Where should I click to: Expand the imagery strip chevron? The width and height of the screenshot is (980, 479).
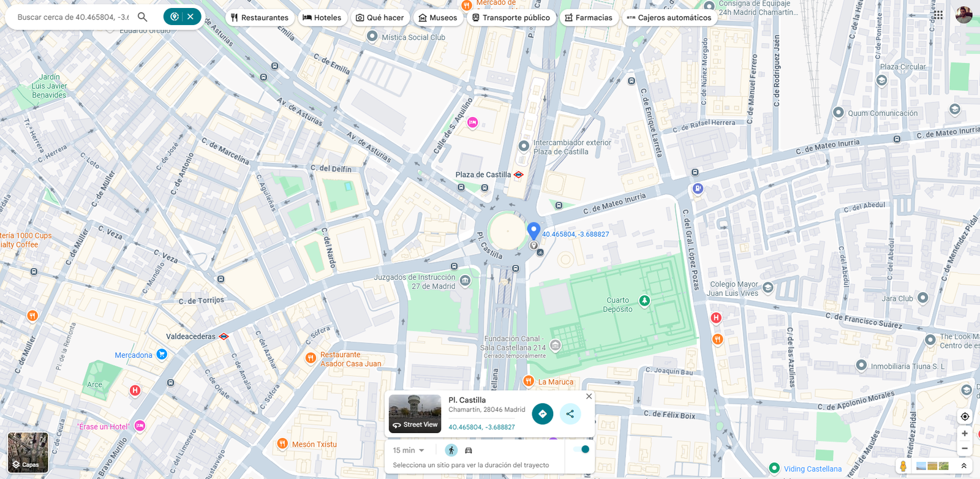(x=963, y=466)
